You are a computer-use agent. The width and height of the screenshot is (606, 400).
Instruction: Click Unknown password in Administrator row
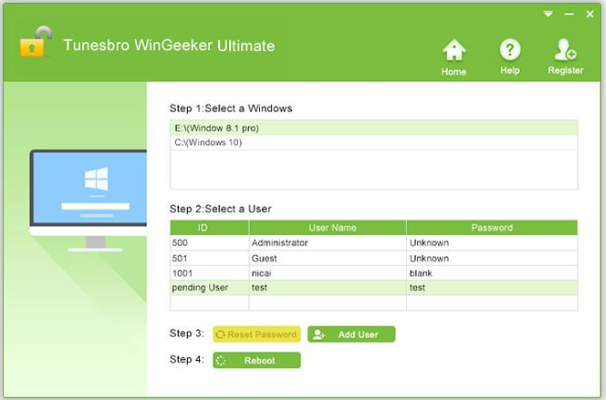(492, 243)
